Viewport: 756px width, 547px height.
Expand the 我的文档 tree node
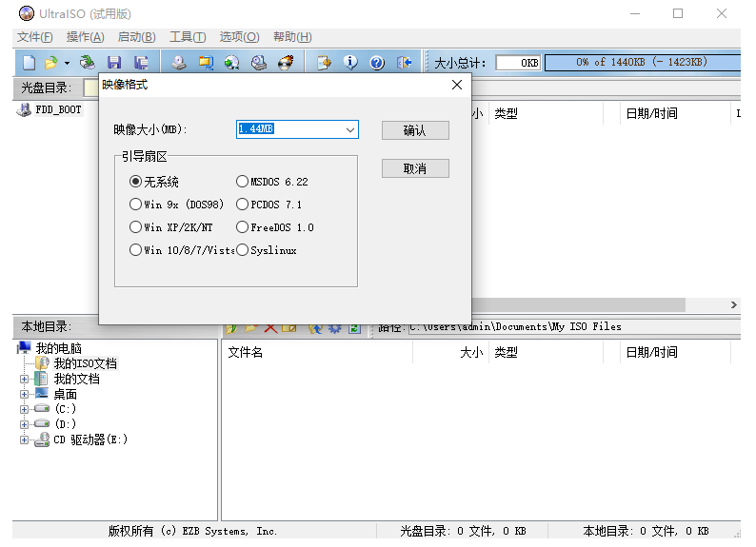(x=24, y=379)
